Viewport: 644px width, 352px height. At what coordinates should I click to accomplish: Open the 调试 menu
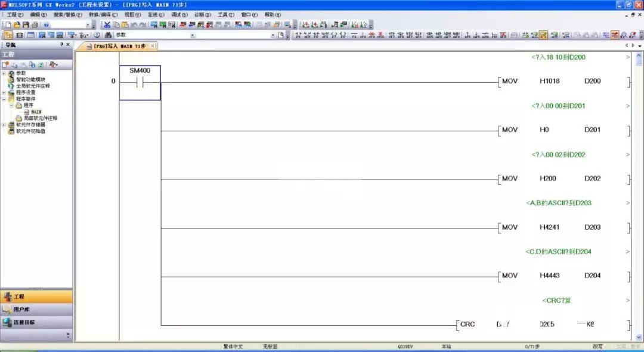tap(177, 14)
